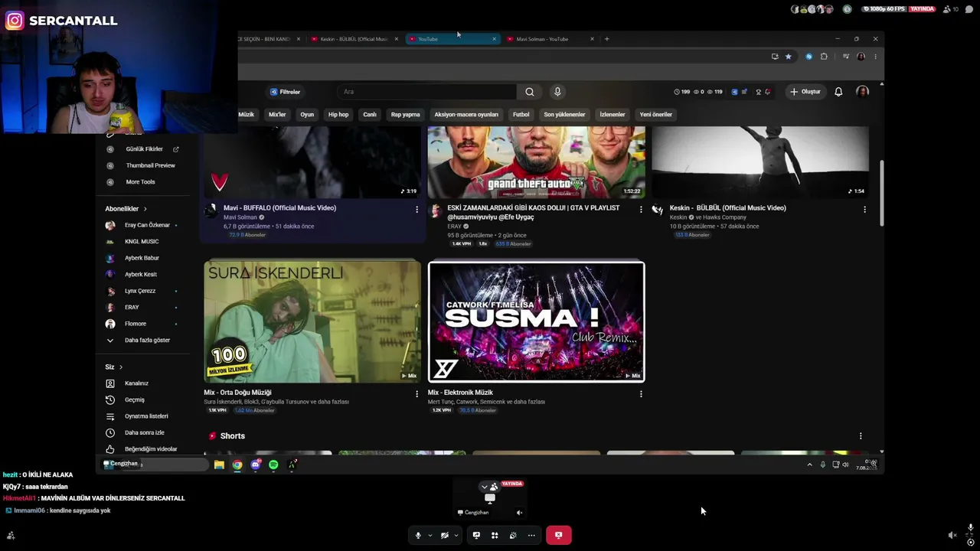The height and width of the screenshot is (551, 980).
Task: Select the Rap yapma filter chip
Action: (x=406, y=115)
